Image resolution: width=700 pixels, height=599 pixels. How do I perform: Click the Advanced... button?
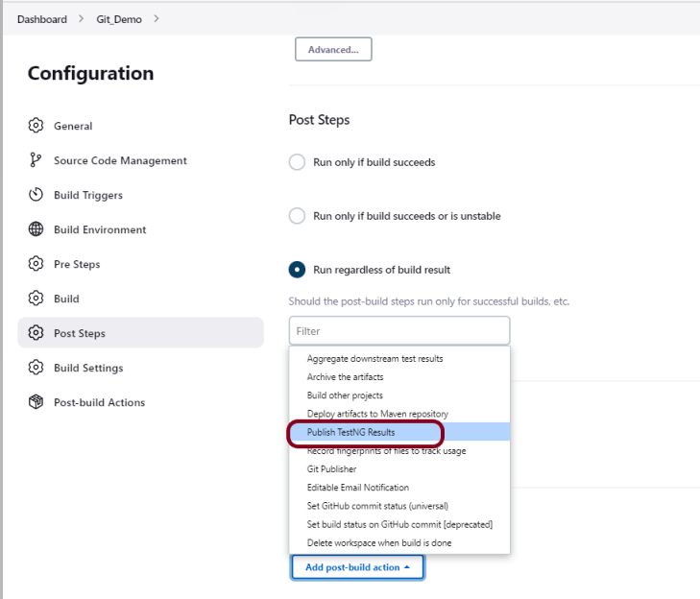[332, 49]
